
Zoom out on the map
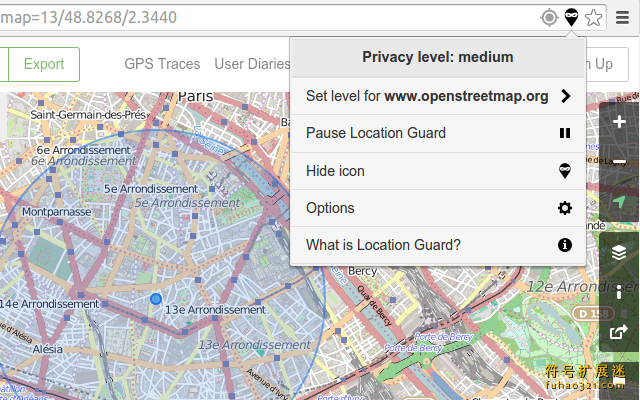tap(619, 162)
